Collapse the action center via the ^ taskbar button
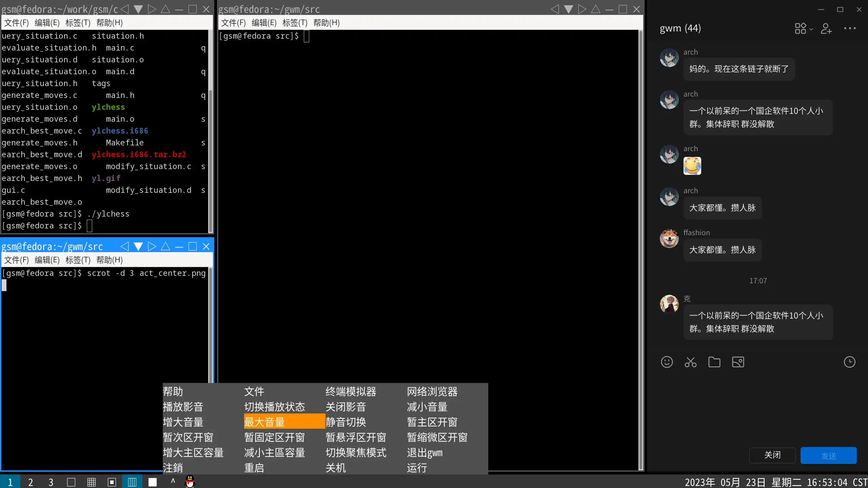868x488 pixels. click(173, 481)
